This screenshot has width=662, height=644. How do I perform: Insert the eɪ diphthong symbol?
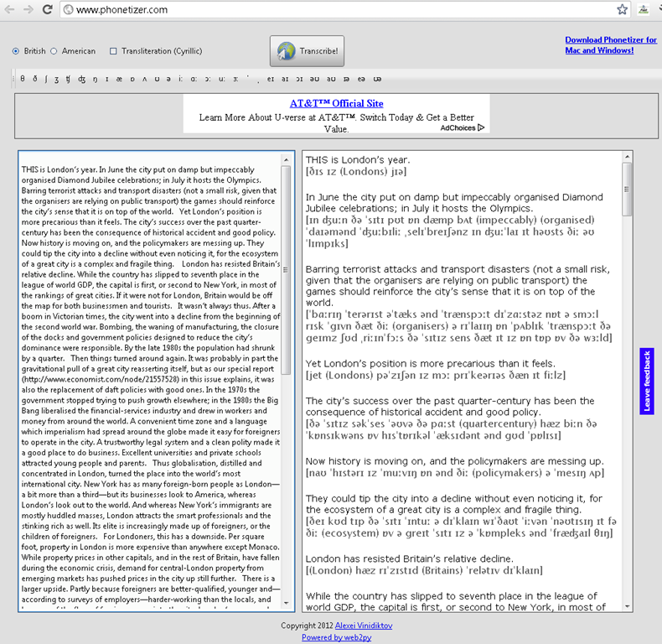pos(269,80)
